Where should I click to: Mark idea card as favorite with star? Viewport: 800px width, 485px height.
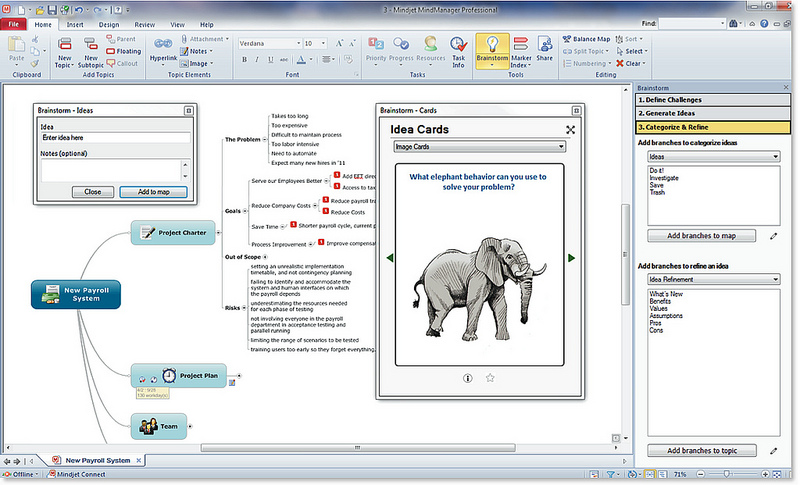point(490,378)
